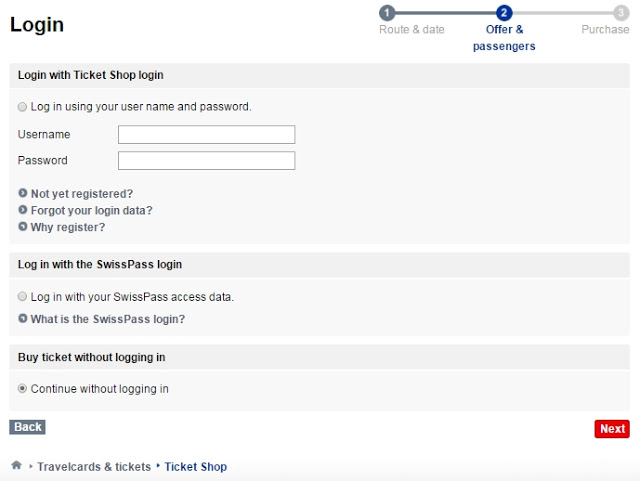Expand Why register information

[68, 227]
